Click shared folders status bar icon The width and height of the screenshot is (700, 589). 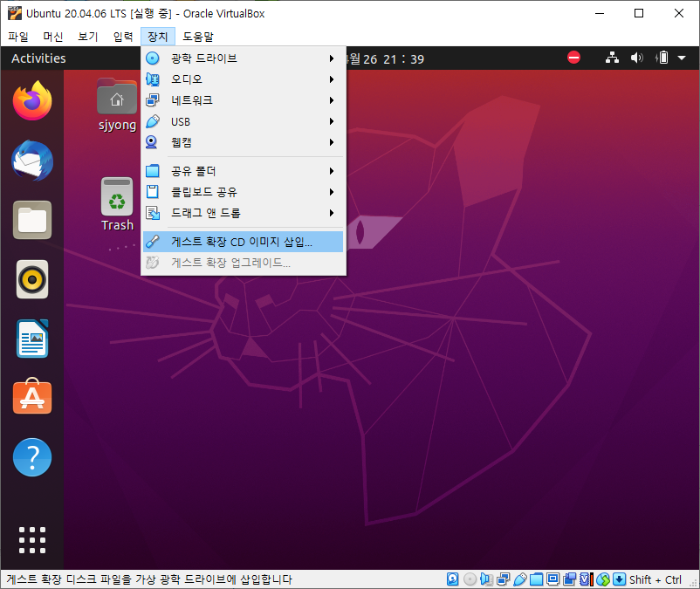tap(536, 579)
